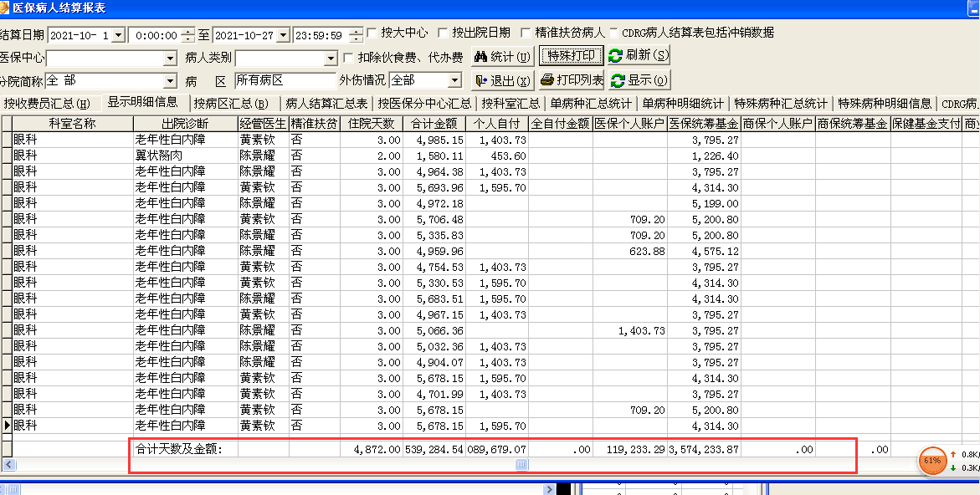Open the start date 2021-10-1 dropdown
Image resolution: width=980 pixels, height=495 pixels.
pyautogui.click(x=118, y=36)
